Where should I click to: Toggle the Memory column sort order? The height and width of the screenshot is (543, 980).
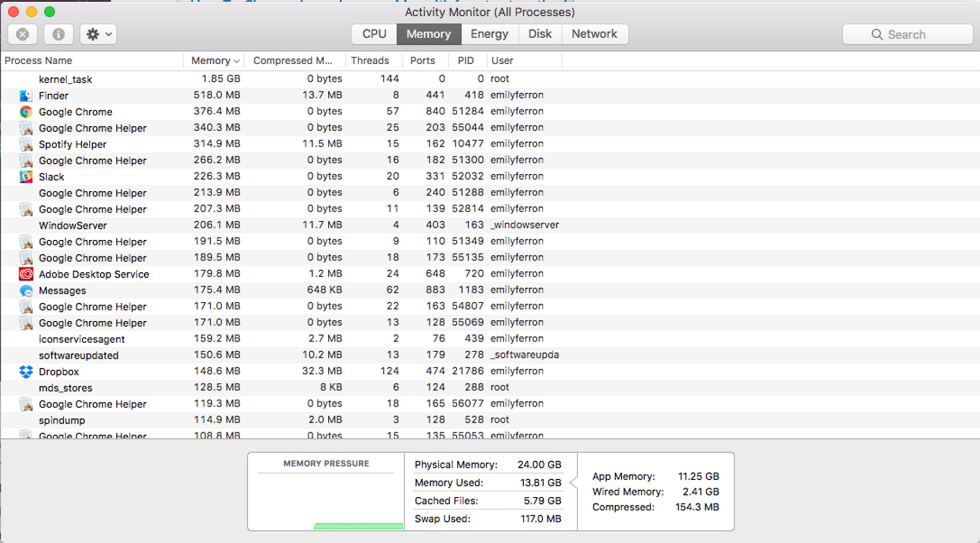[213, 60]
